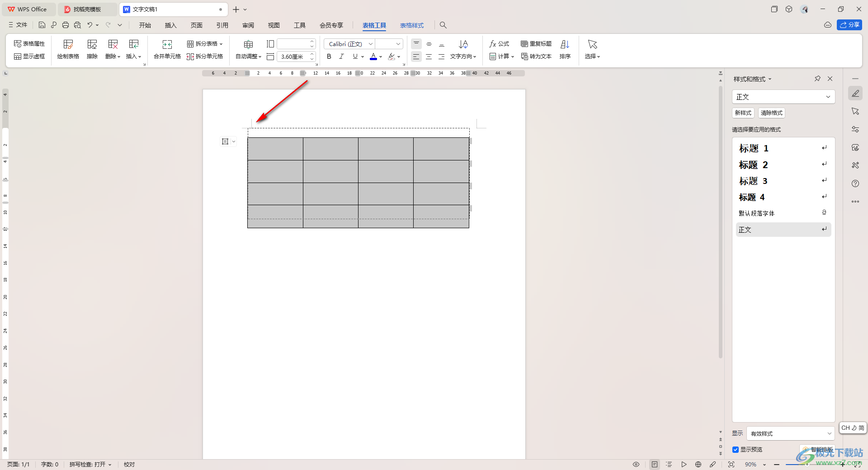
Task: Open the insert (插入) rows dropdown
Action: pyautogui.click(x=133, y=49)
